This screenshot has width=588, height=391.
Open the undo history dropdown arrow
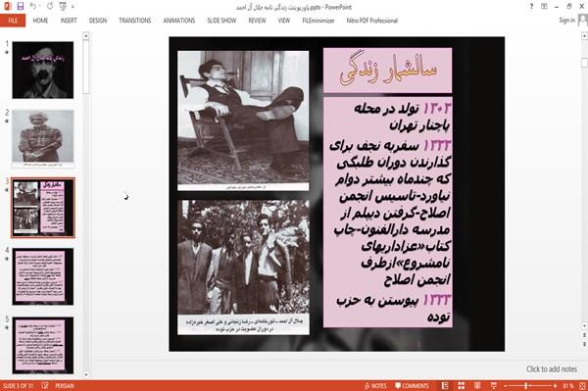(x=40, y=7)
